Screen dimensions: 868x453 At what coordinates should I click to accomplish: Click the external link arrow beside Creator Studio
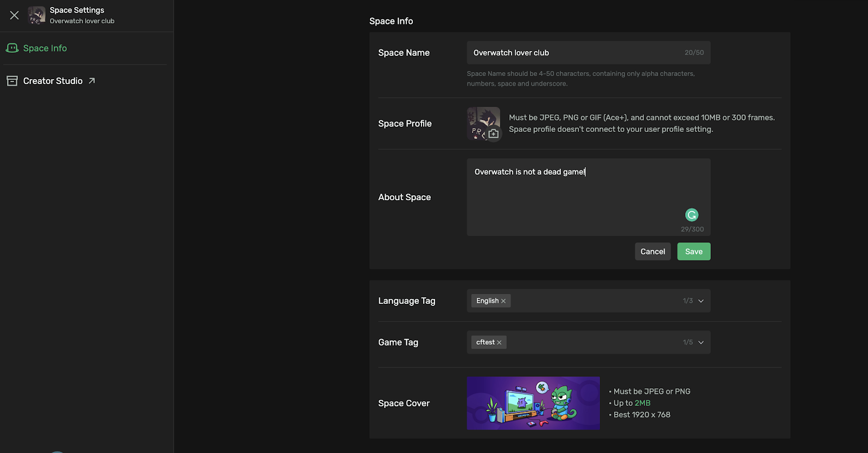click(92, 81)
